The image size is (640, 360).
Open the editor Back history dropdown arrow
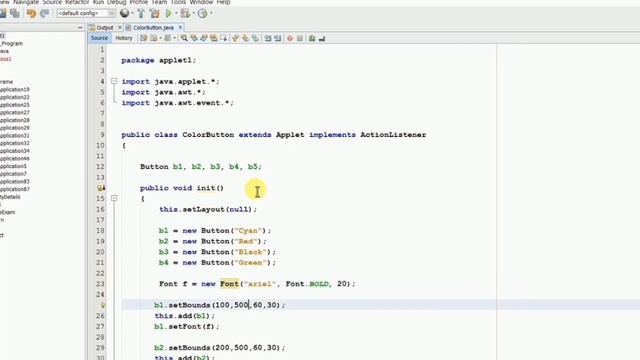click(x=160, y=38)
